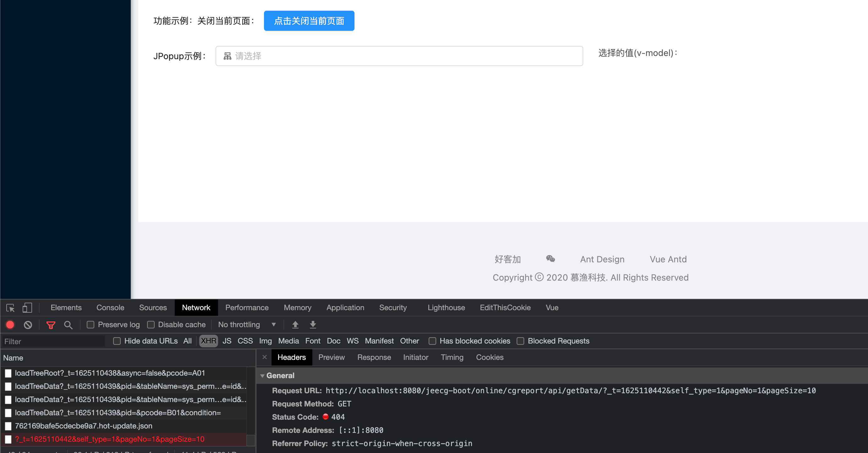The width and height of the screenshot is (868, 453).
Task: Select the inspect element tool
Action: tap(10, 308)
